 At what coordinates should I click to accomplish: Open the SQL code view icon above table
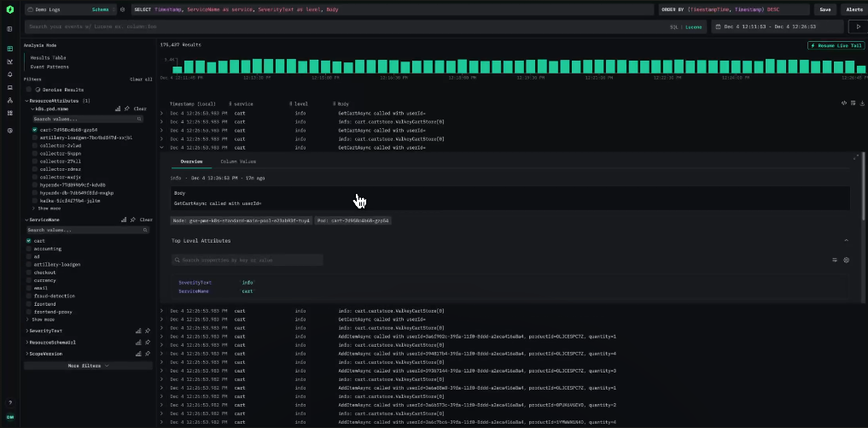[843, 103]
